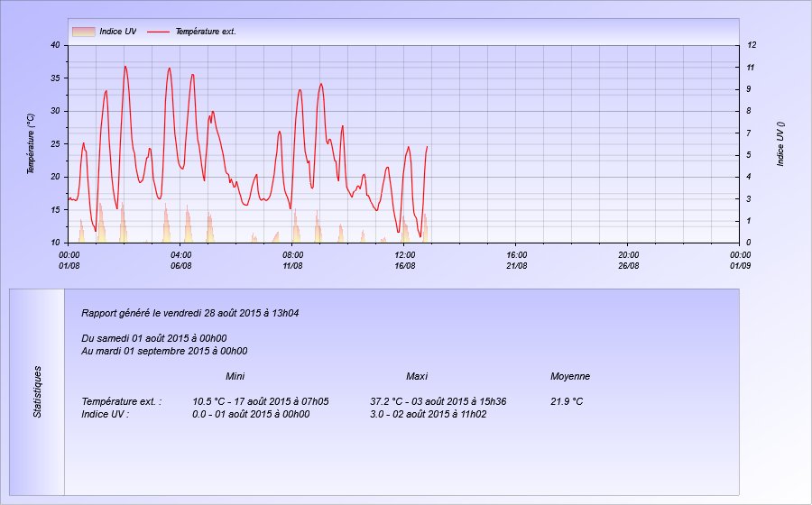Click the 9 tick on UV axis
Screen dimensions: 812x505
749,89
